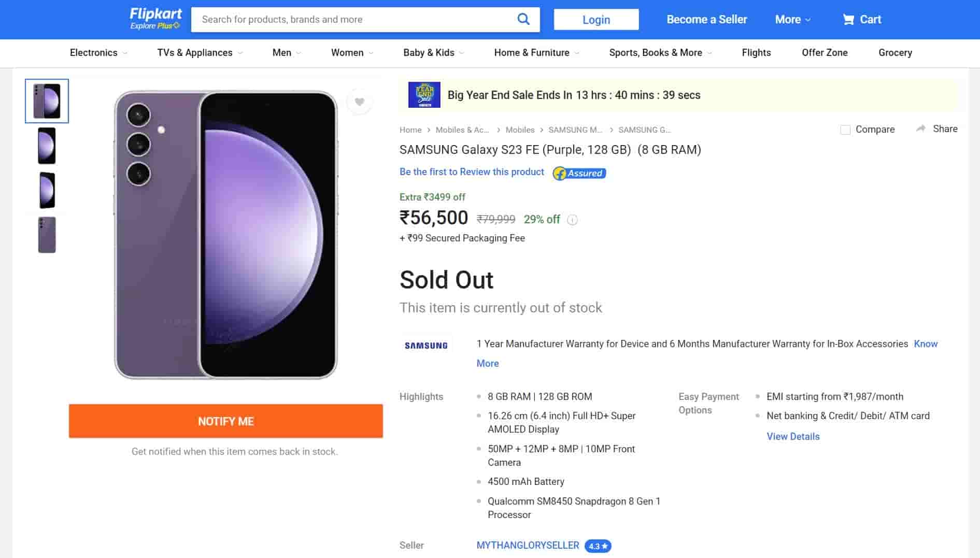
Task: Go to the Offer Zone section
Action: point(825,52)
